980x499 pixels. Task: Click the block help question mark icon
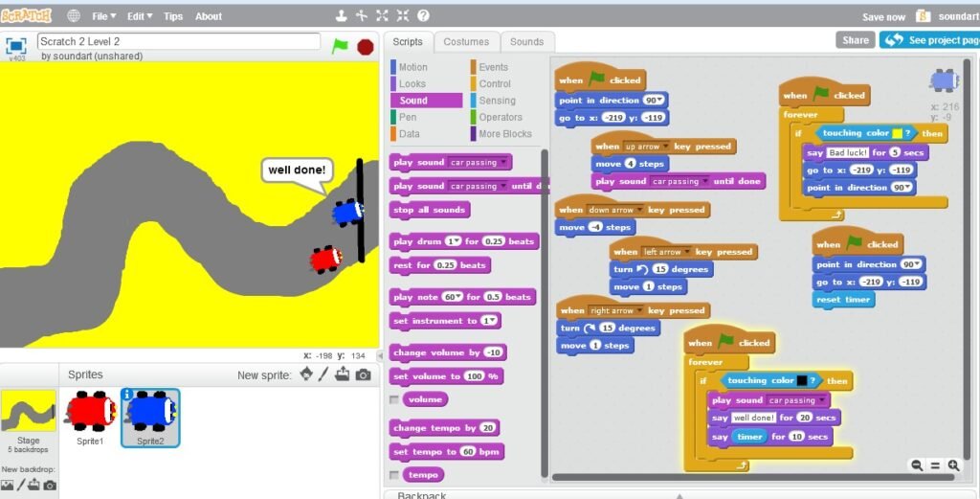click(x=423, y=16)
